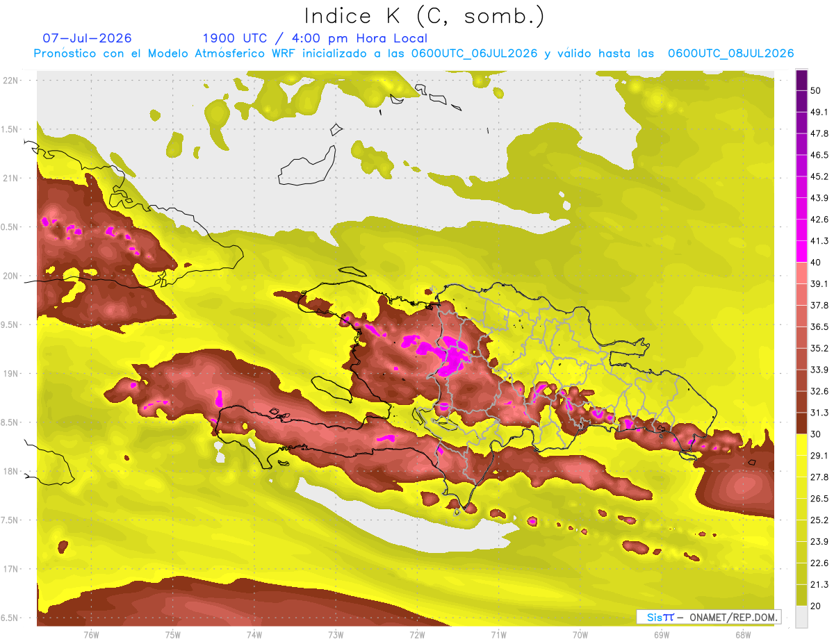Click the longitude label '72W'

tap(417, 635)
